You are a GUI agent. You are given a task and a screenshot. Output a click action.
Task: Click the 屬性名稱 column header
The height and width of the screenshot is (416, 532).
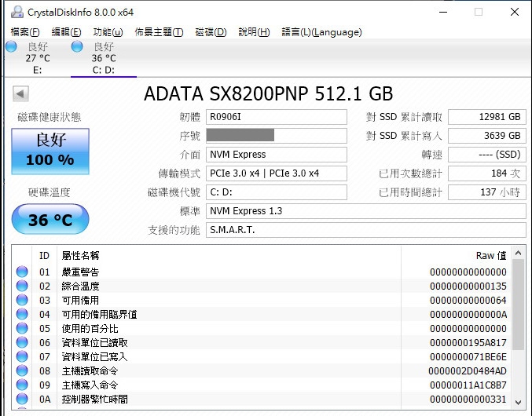click(x=229, y=255)
